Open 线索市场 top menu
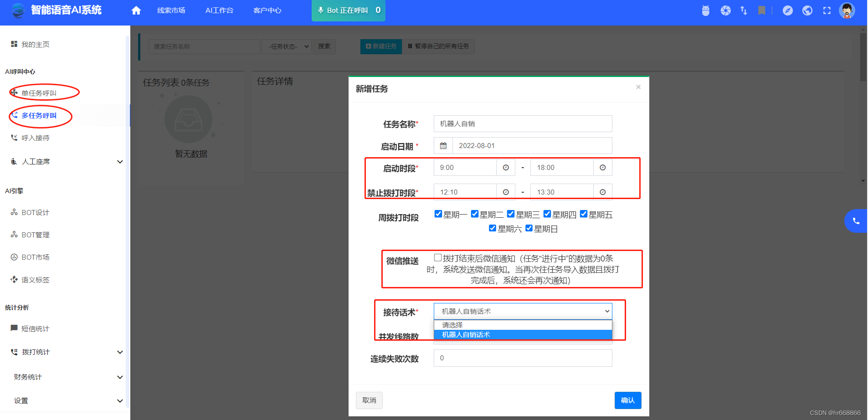 [x=171, y=10]
